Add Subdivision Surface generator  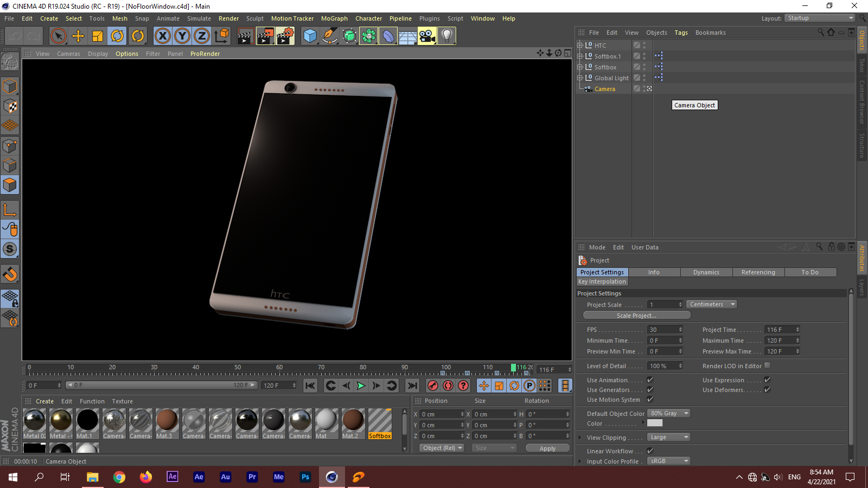349,36
